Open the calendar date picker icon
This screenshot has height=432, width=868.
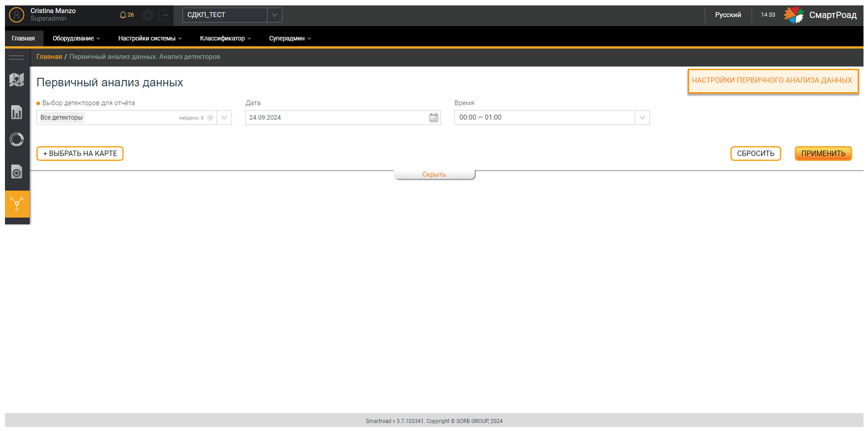coord(433,118)
